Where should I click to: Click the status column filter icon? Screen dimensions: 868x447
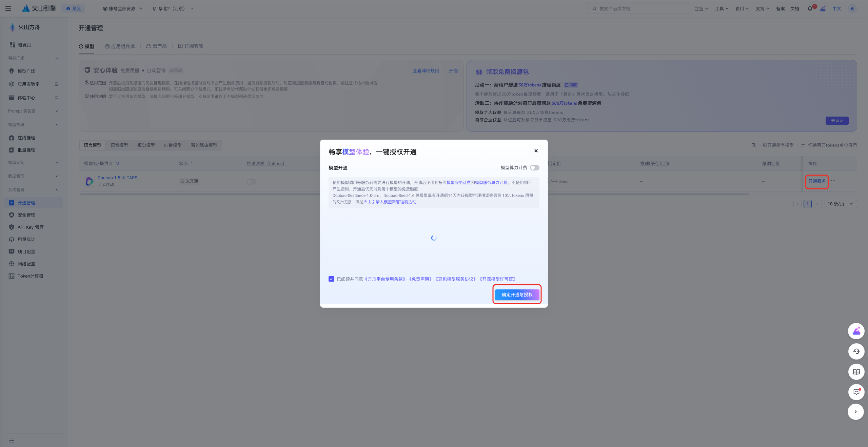193,163
